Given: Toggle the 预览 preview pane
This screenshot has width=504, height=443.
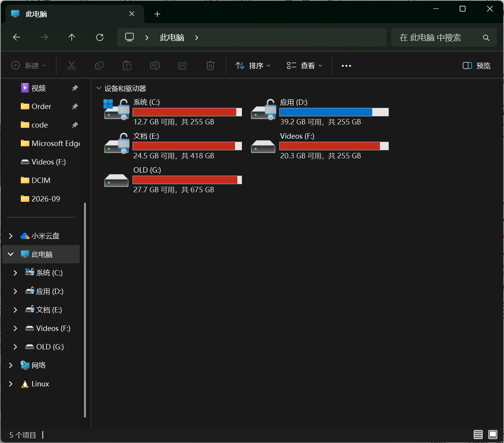Looking at the screenshot, I should click(x=477, y=66).
